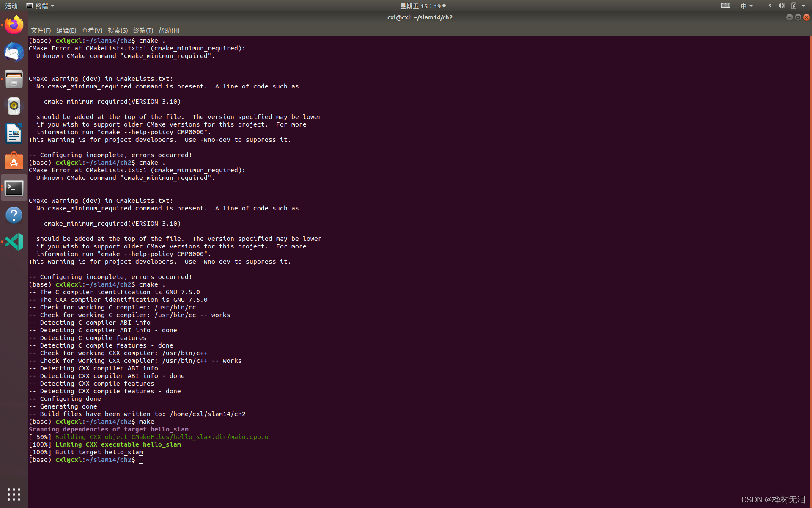Launch Visual Studio Code from the dock
The width and height of the screenshot is (812, 508).
pyautogui.click(x=14, y=242)
